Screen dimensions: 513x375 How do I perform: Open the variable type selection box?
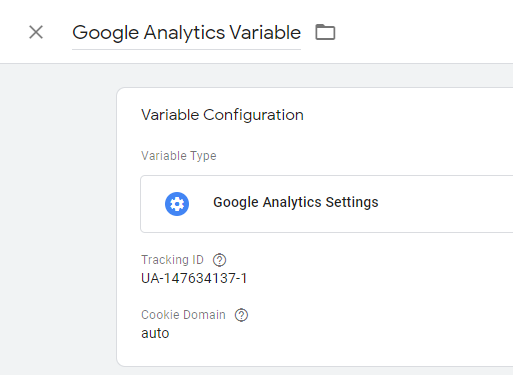(327, 204)
